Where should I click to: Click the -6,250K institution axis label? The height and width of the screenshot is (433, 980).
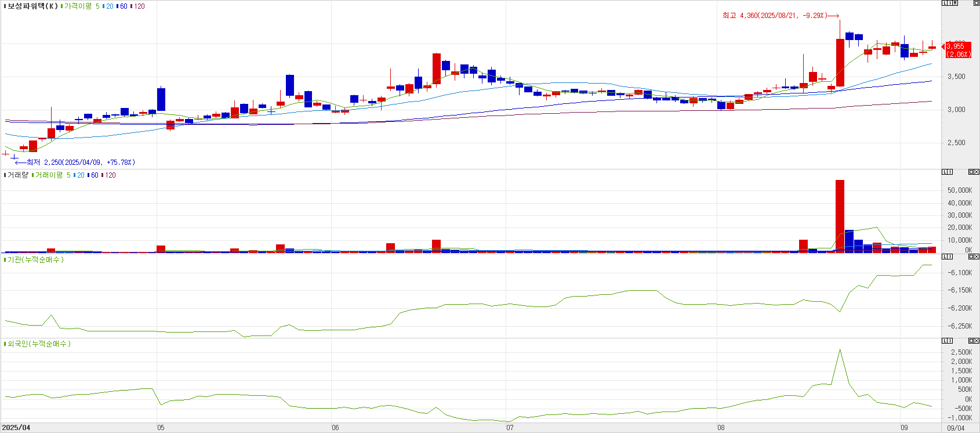[960, 326]
